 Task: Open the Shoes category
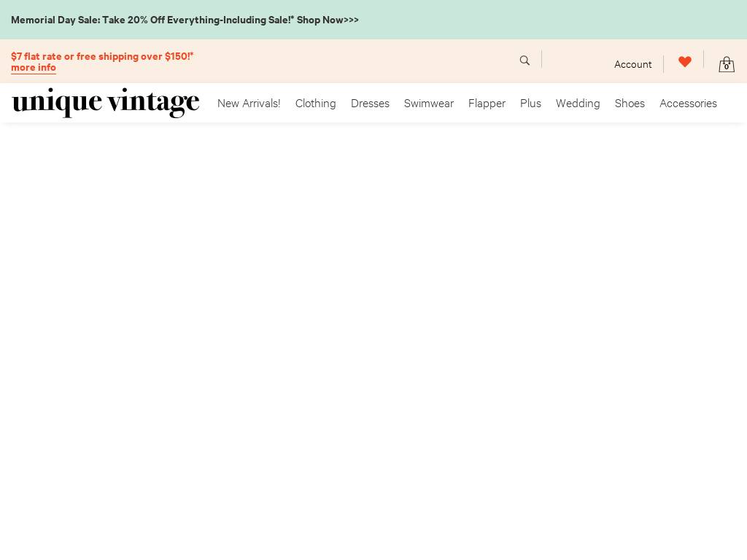click(630, 104)
